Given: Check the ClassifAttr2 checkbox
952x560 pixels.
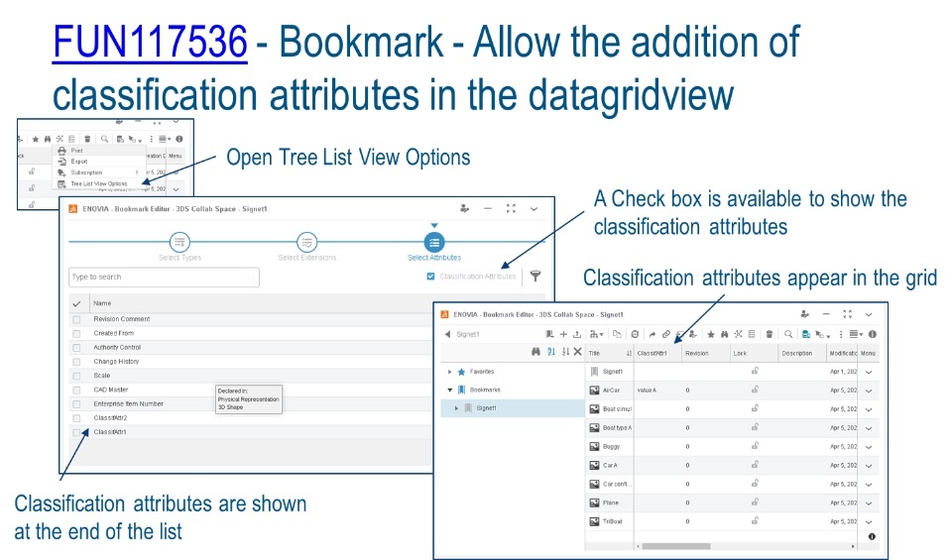Looking at the screenshot, I should (76, 418).
